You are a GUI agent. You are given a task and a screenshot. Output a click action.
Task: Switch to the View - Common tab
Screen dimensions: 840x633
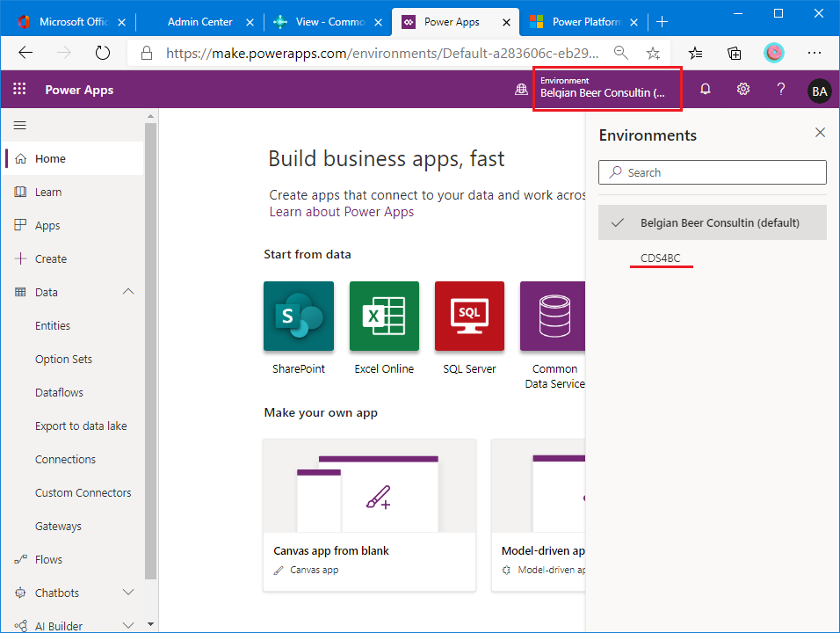(328, 22)
